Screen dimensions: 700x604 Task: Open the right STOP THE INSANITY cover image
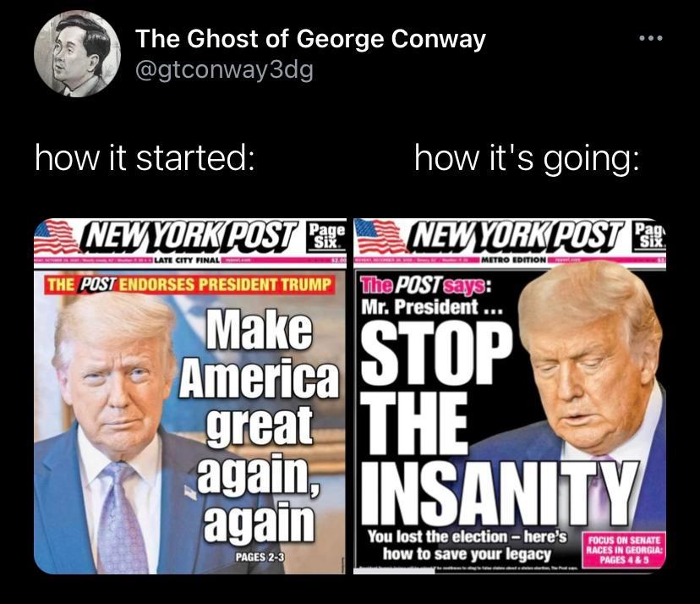510,396
